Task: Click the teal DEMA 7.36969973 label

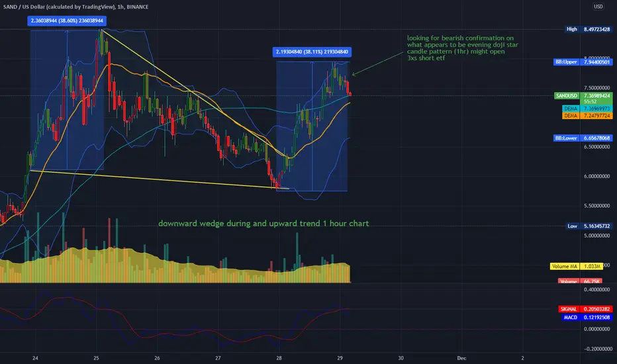Action: (x=587, y=109)
